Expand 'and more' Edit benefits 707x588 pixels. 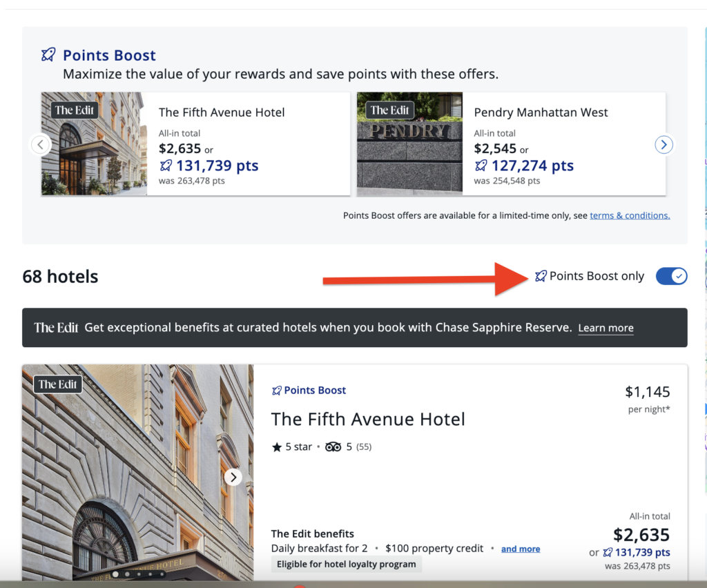pos(521,549)
